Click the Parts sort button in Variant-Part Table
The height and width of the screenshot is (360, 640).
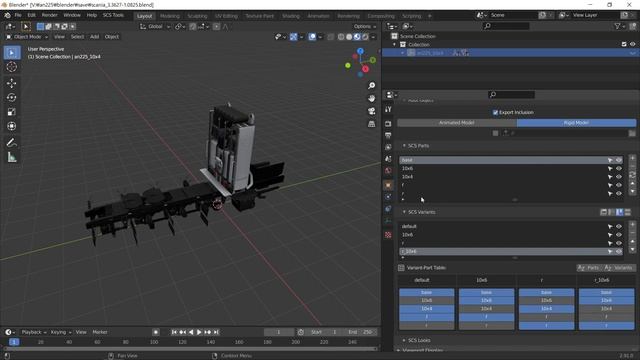coord(589,268)
